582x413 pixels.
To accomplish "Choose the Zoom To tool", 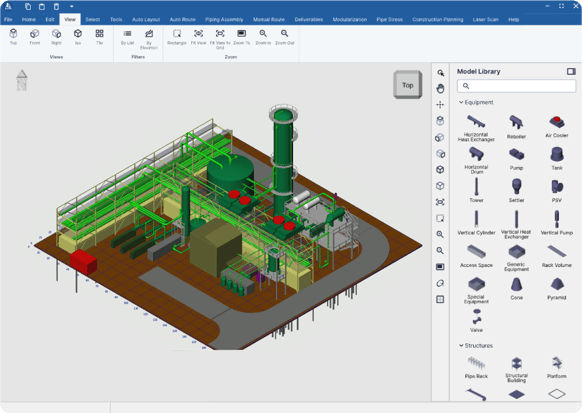I will (241, 37).
